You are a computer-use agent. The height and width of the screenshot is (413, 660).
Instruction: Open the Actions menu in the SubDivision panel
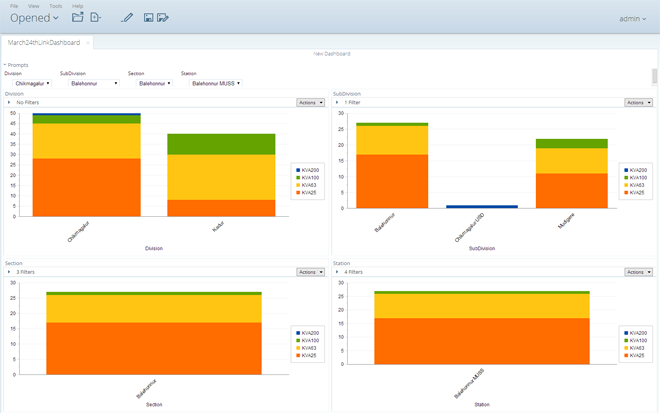coord(639,102)
